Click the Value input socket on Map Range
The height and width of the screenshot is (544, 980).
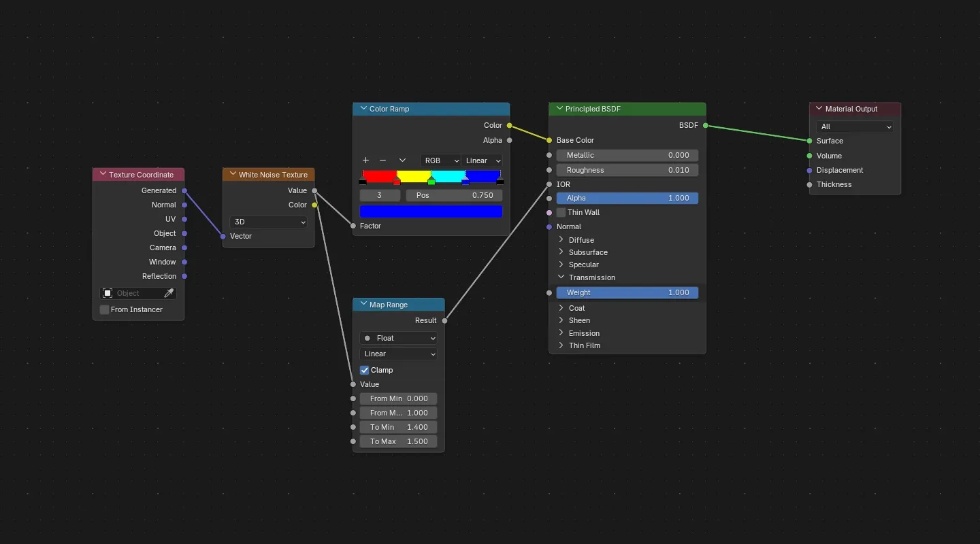[x=353, y=384]
